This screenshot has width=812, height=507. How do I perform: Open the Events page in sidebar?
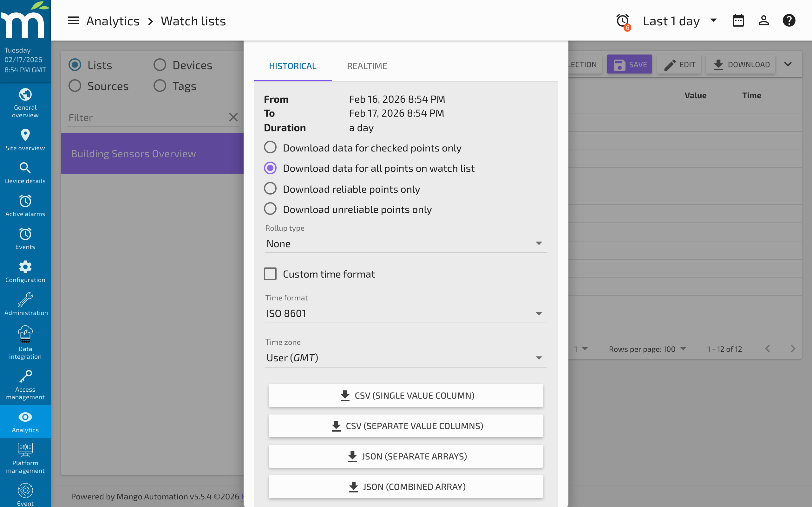coord(25,238)
